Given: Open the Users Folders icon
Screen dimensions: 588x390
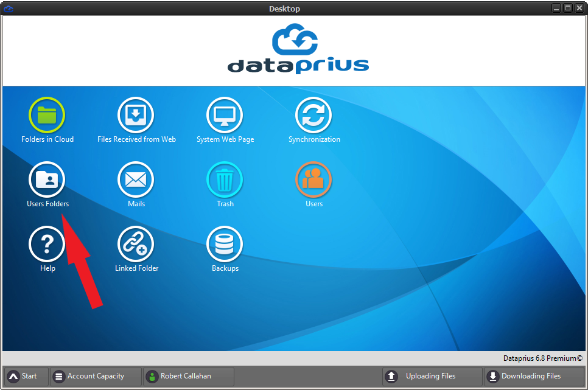Looking at the screenshot, I should [x=47, y=179].
